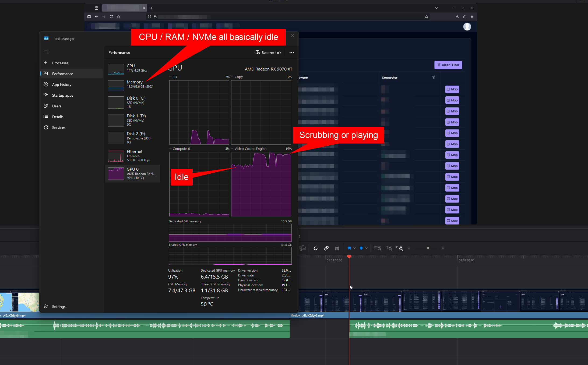Select the GPU 0 performance entry
This screenshot has height=365, width=588.
[x=133, y=173]
